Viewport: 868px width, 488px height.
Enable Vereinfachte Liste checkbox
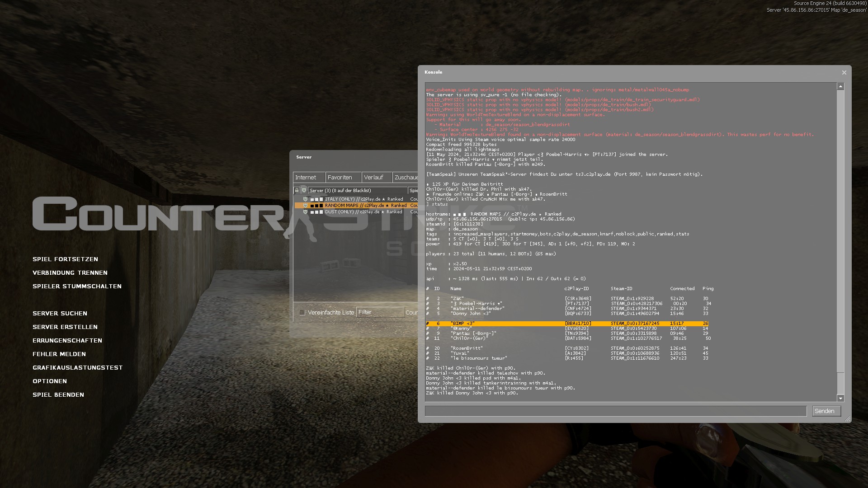coord(302,313)
